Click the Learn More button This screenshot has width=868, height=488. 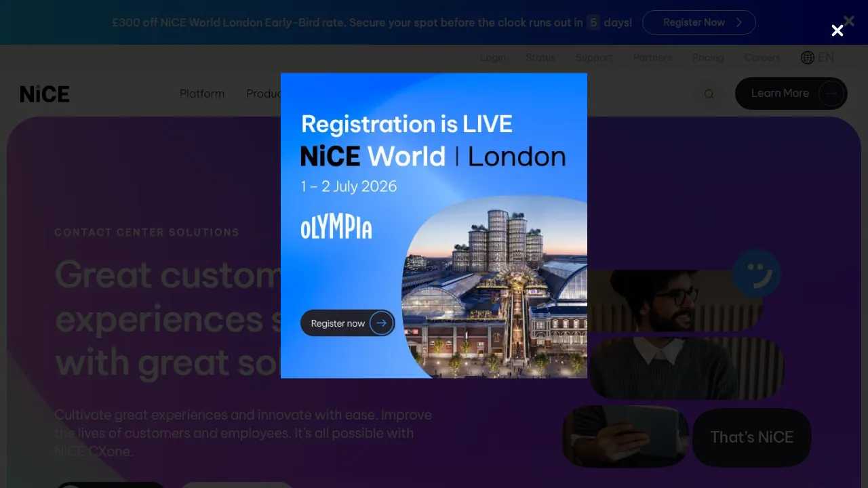coord(791,94)
